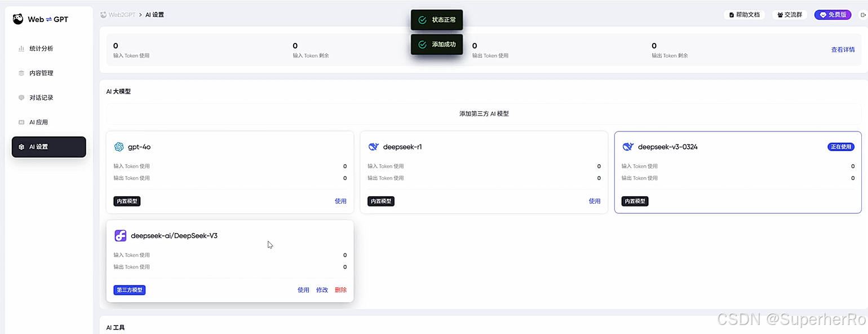Click the check icon in 添加成功 toast
Screen dimensions: 868x334
422,45
